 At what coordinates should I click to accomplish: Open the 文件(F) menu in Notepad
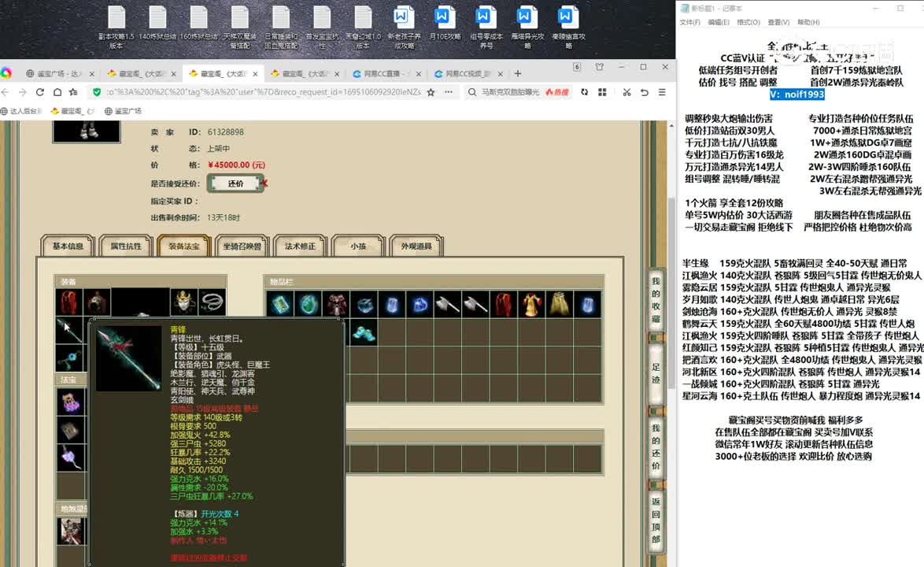690,22
